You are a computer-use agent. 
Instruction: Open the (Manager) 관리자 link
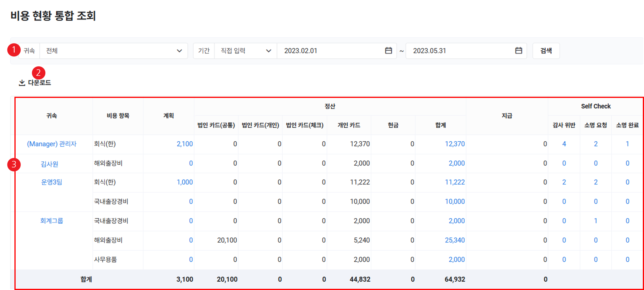point(51,144)
